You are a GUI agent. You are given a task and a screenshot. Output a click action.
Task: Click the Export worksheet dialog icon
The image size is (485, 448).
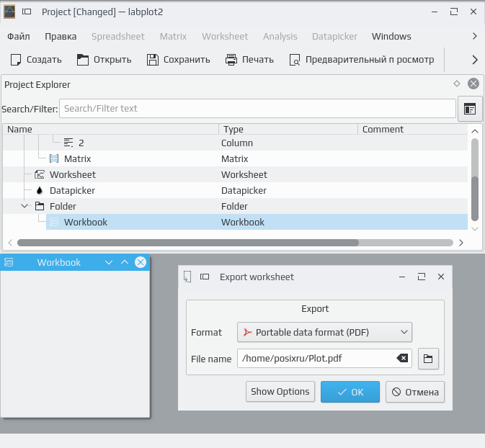tap(187, 277)
